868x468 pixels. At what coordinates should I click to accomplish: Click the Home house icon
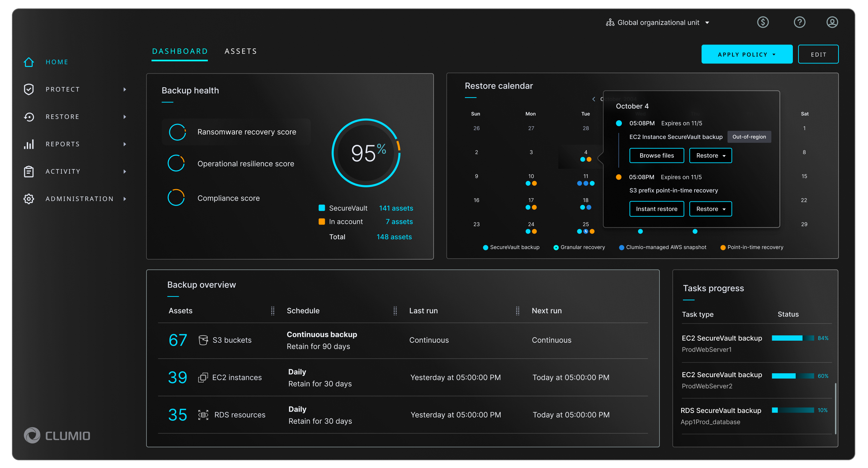pyautogui.click(x=29, y=62)
